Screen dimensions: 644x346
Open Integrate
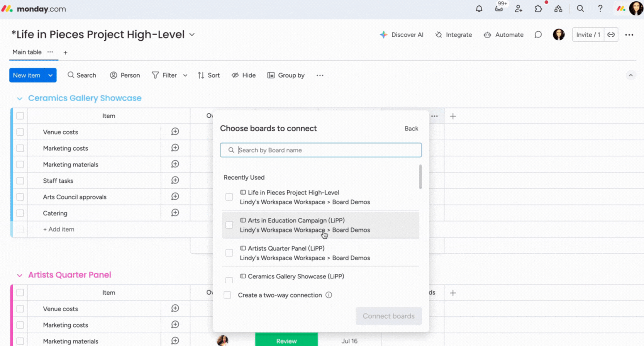coord(454,35)
